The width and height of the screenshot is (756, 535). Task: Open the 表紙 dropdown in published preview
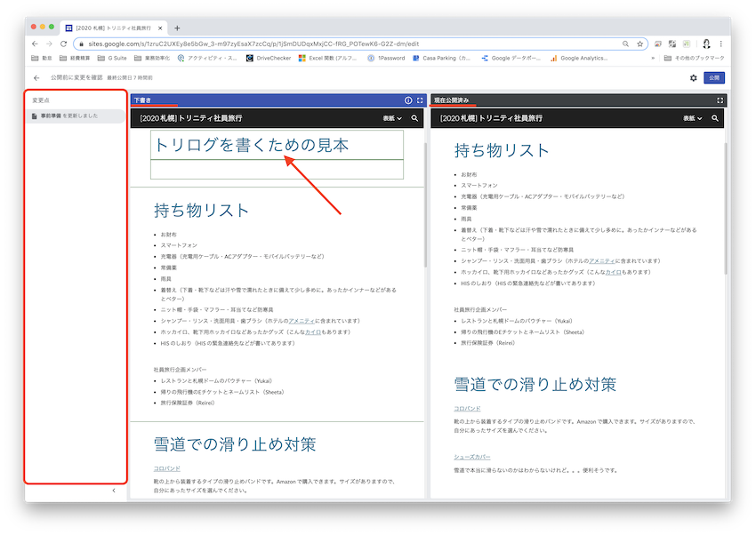pyautogui.click(x=693, y=118)
